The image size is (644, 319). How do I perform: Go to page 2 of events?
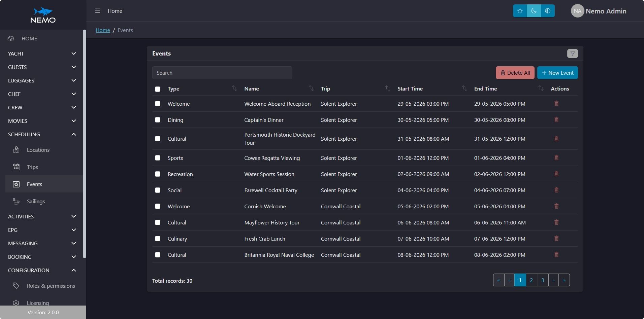coord(531,280)
